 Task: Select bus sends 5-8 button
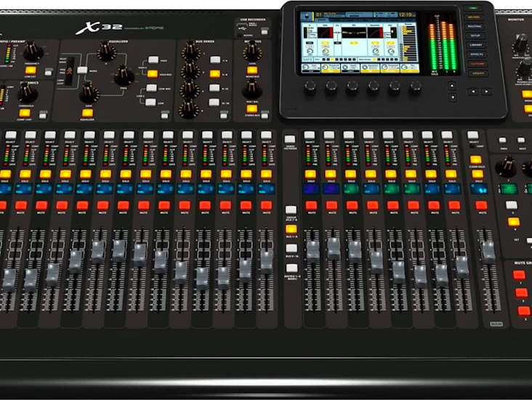coord(215,74)
